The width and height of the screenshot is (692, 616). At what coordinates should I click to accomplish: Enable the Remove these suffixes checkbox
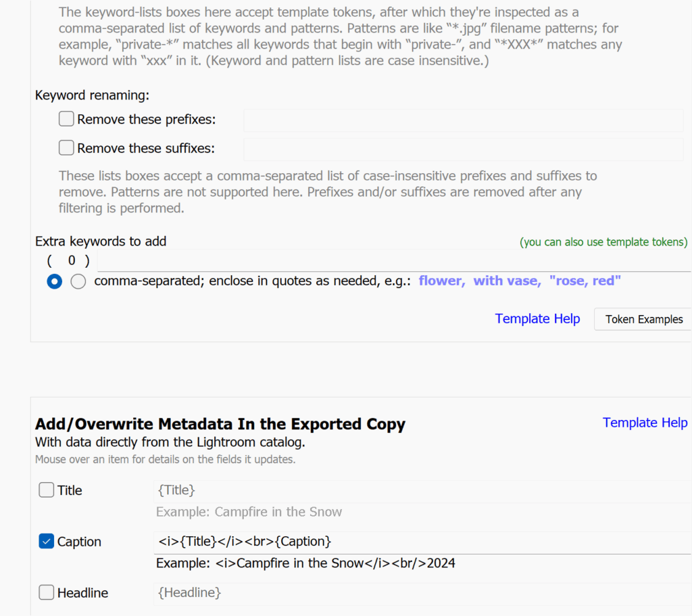click(x=66, y=148)
